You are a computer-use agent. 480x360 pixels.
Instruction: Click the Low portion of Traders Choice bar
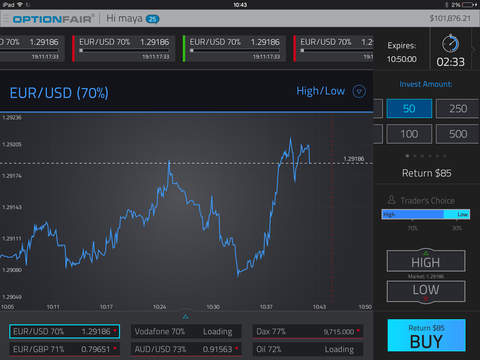[x=457, y=214]
